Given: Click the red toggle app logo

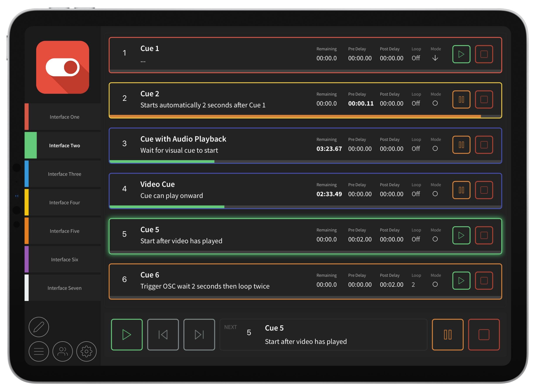Looking at the screenshot, I should (x=63, y=67).
